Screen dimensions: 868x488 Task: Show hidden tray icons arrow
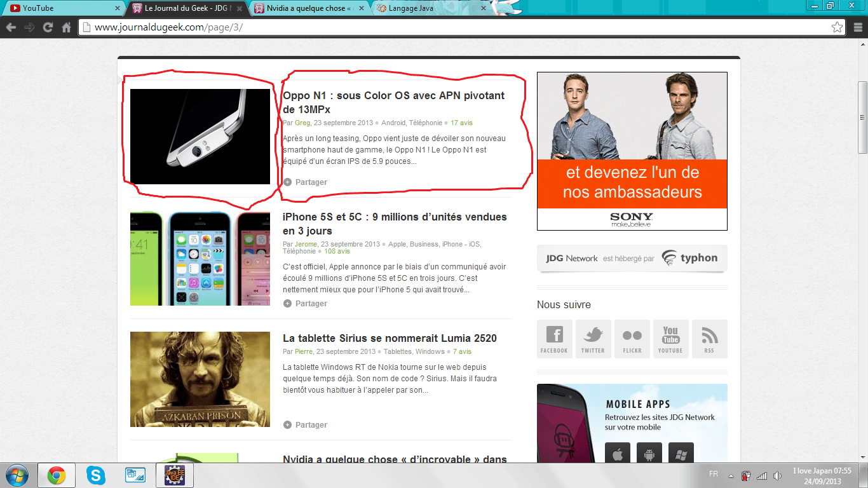[731, 475]
